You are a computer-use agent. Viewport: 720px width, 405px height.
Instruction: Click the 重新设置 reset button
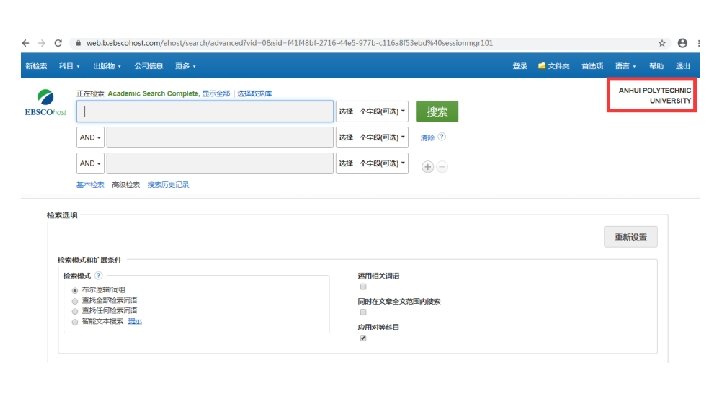630,237
